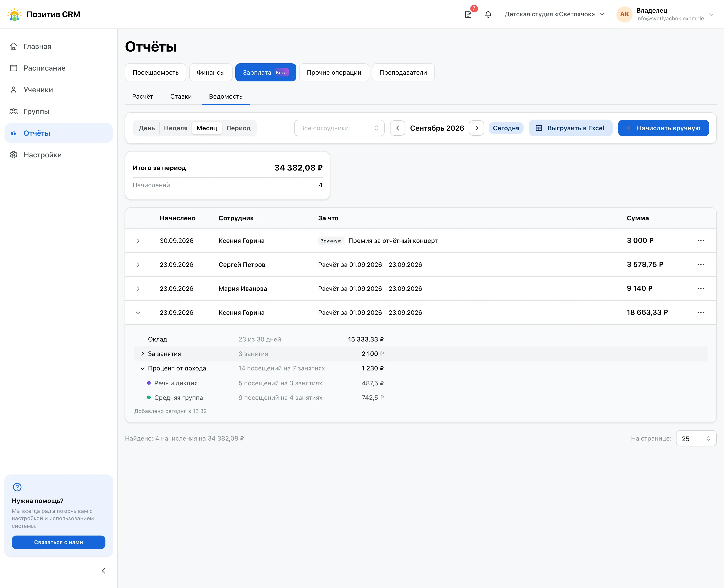The width and height of the screenshot is (724, 588).
Task: Click the Расписание calendar icon
Action: pyautogui.click(x=14, y=68)
